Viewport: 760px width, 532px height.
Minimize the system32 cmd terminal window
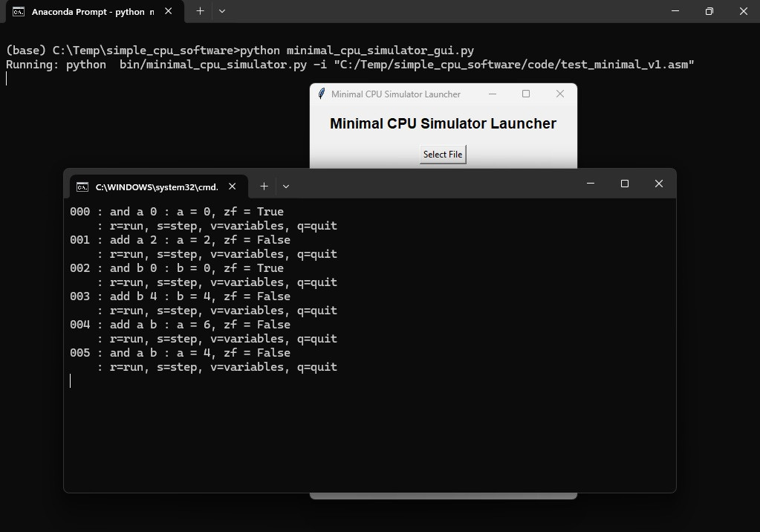591,184
